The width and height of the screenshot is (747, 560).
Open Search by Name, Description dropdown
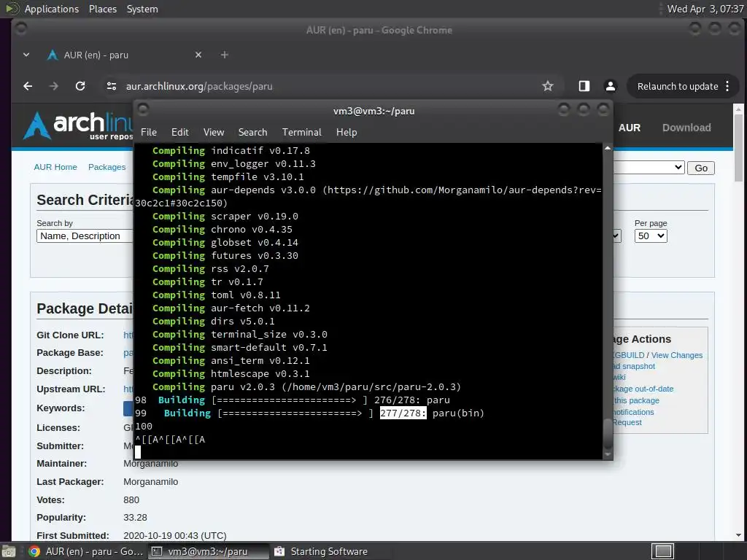pyautogui.click(x=85, y=236)
